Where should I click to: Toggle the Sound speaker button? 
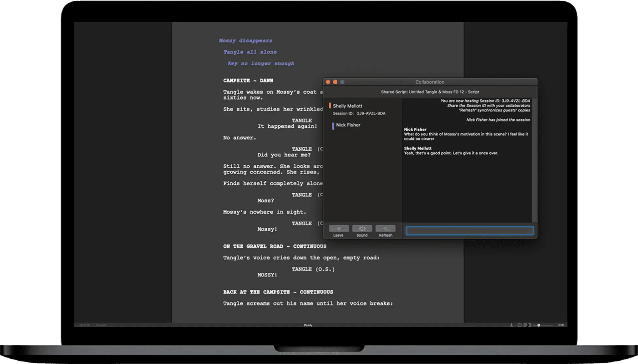tap(362, 229)
